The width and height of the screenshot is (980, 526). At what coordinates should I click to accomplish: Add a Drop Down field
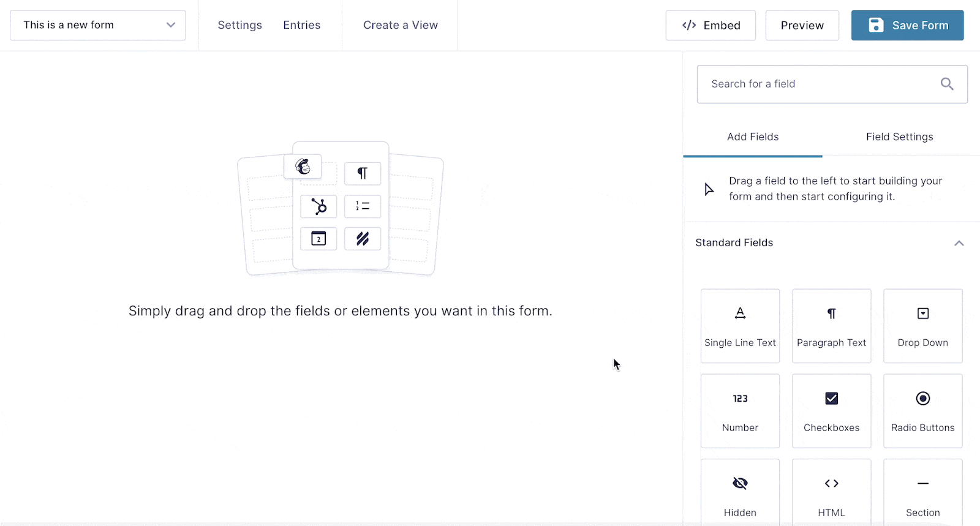pyautogui.click(x=922, y=326)
